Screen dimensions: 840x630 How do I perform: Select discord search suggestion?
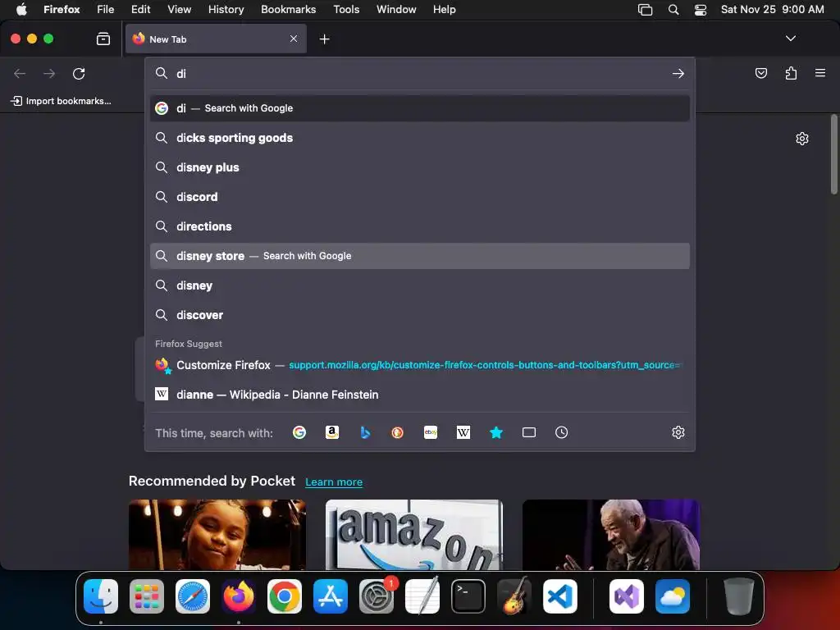point(420,197)
